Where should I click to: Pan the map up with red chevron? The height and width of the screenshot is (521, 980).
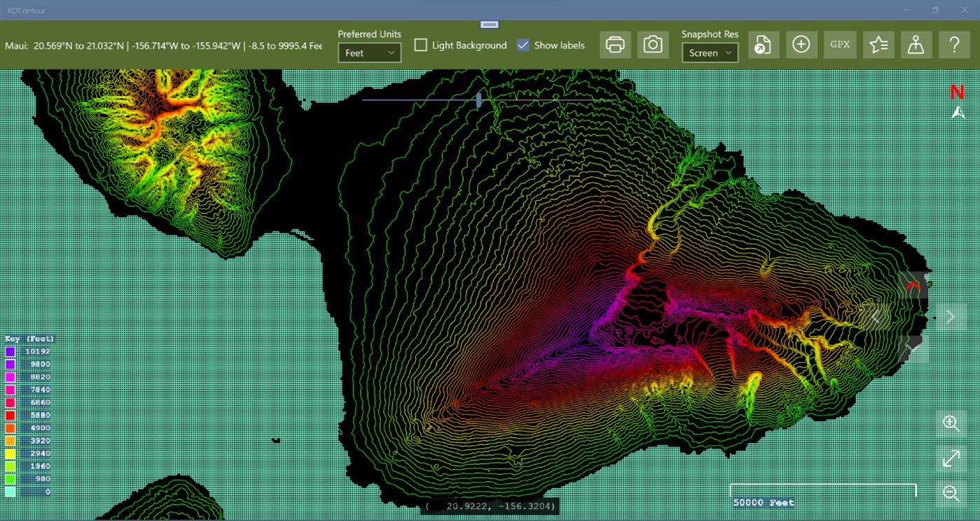[x=913, y=286]
